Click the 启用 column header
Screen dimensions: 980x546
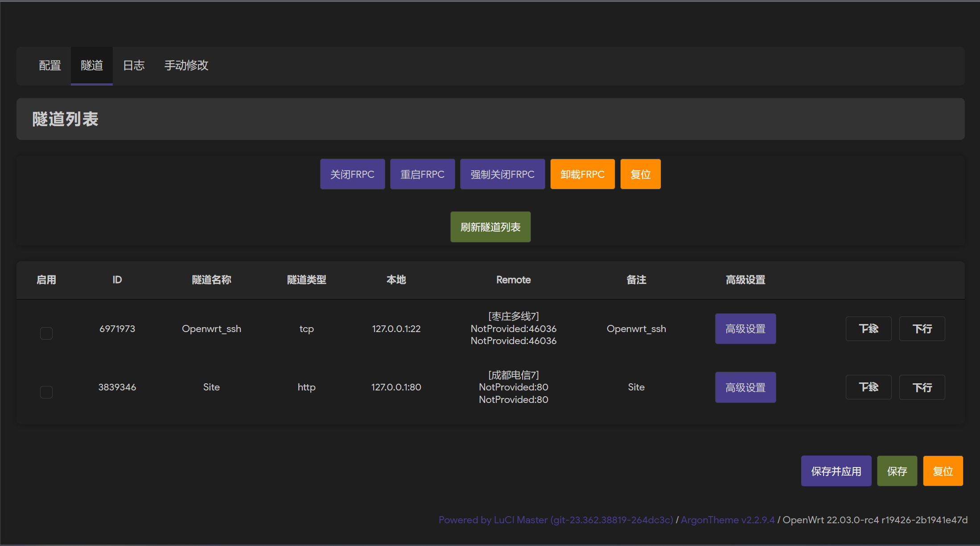point(46,280)
